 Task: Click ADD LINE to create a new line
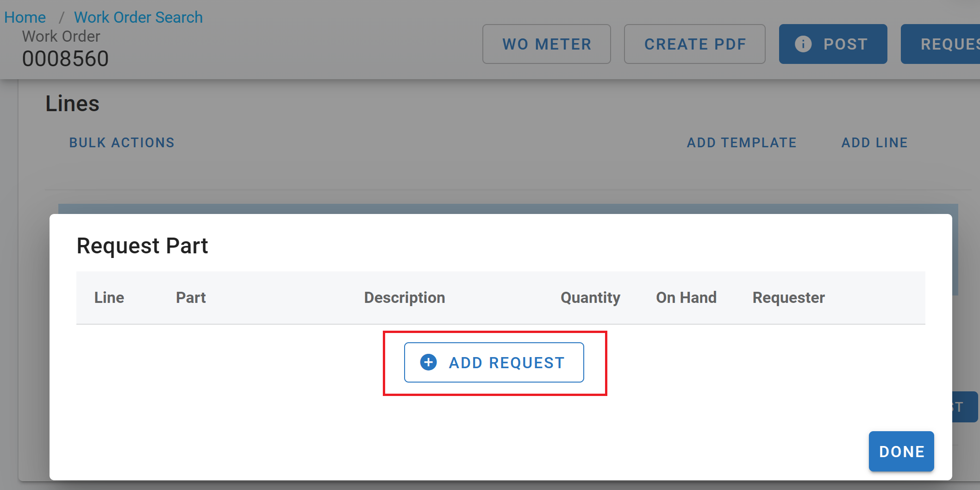coord(874,142)
